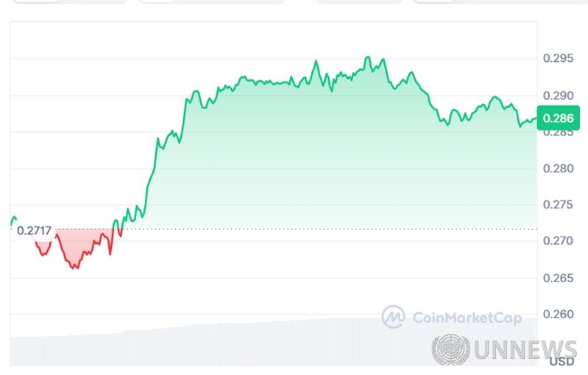Click the 0.275 price axis label

coord(557,205)
